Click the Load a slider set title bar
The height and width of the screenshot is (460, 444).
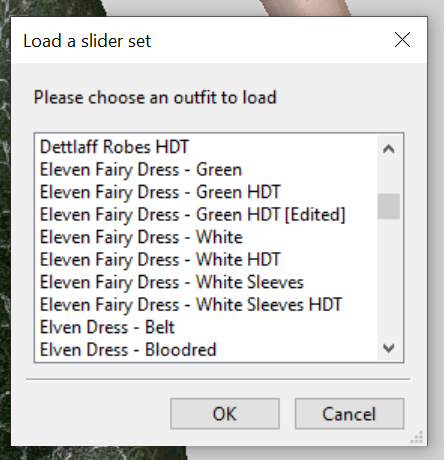(200, 40)
